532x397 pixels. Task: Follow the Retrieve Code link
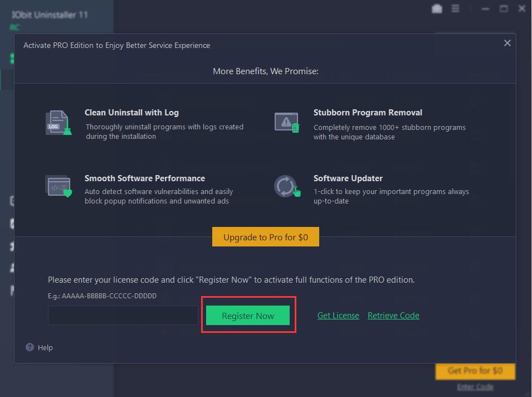[x=393, y=316]
